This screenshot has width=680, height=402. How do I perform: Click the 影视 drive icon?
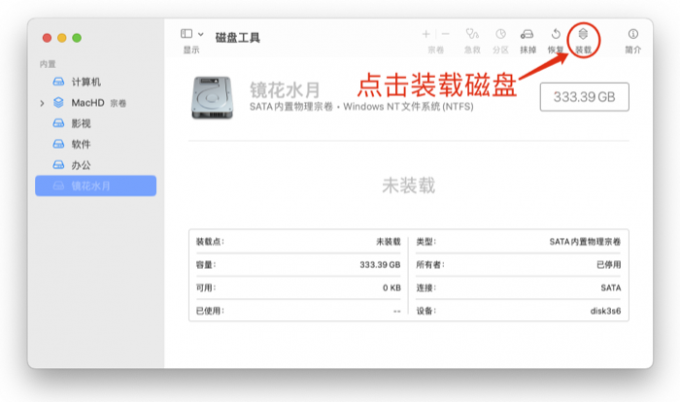[59, 123]
